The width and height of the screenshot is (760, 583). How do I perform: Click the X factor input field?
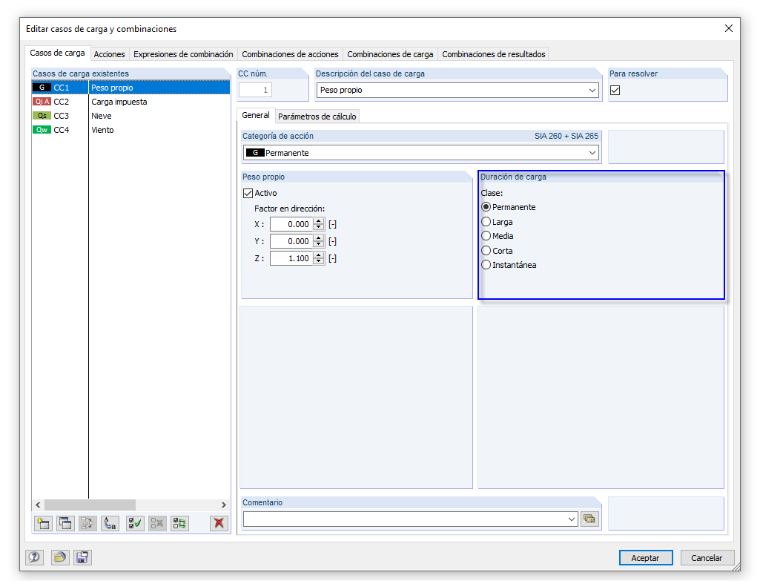(x=292, y=224)
